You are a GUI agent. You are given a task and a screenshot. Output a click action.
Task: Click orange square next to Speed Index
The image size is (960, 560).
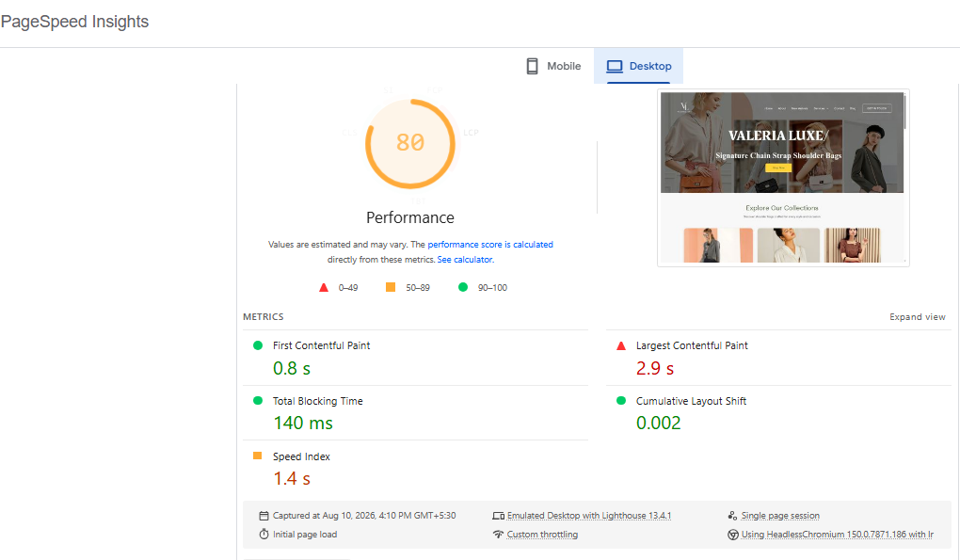[258, 456]
